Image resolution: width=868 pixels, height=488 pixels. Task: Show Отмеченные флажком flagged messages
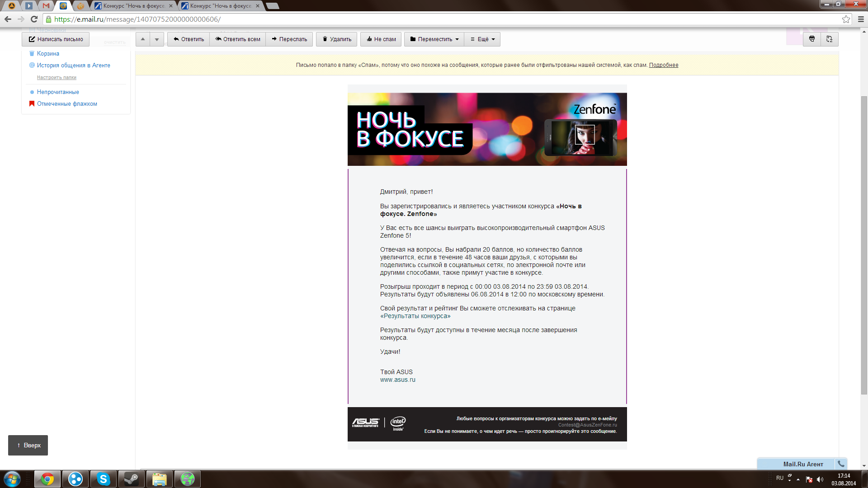tap(67, 103)
